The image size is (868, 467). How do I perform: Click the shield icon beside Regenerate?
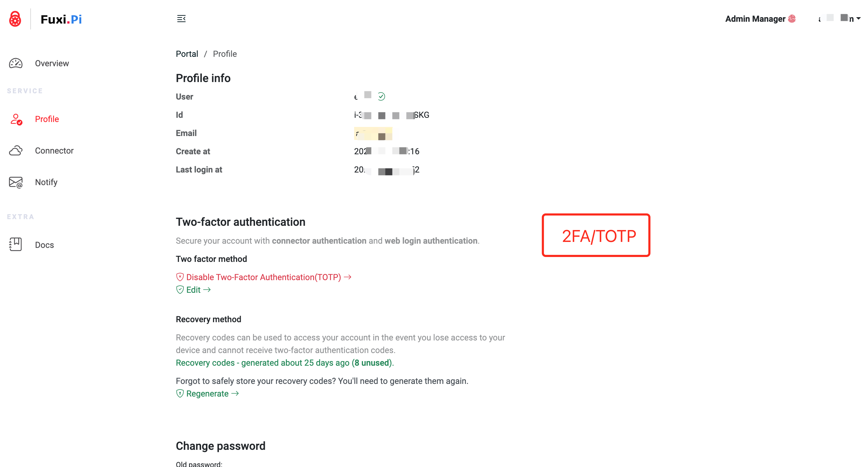point(180,393)
